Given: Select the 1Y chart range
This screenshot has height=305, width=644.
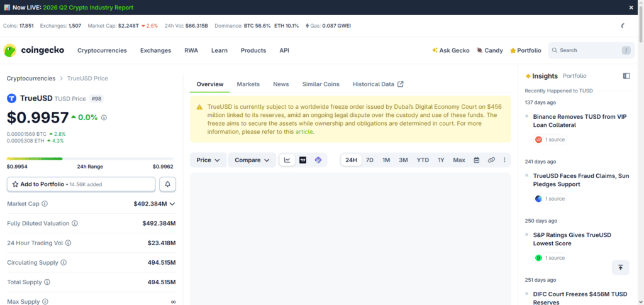Looking at the screenshot, I should pos(441,160).
